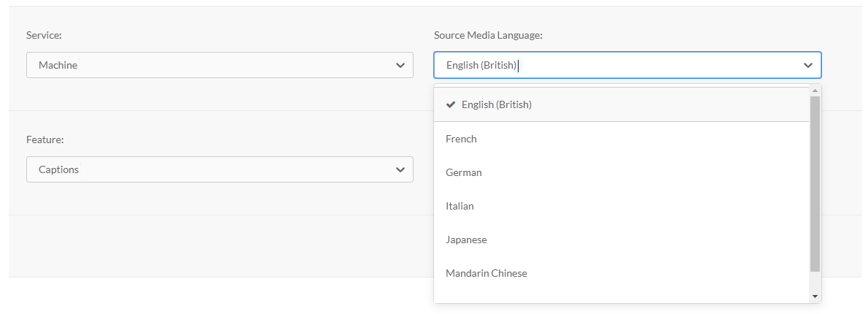Choose Mandarin Chinese as source language
Screen dimensions: 868x314
(x=486, y=273)
